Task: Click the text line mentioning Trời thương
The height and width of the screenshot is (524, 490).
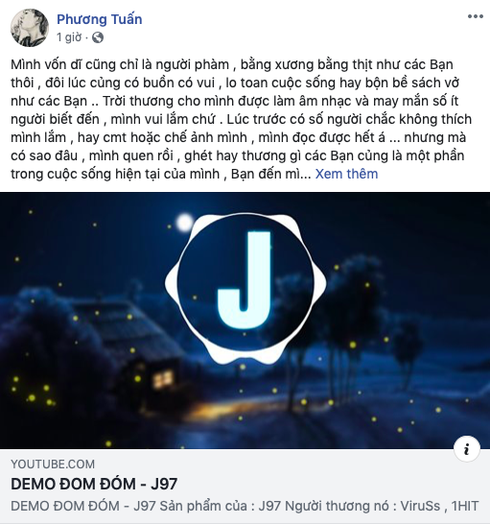Action: [x=234, y=101]
